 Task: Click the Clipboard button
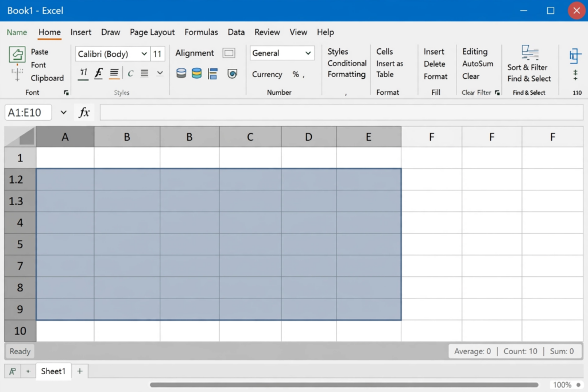[47, 78]
